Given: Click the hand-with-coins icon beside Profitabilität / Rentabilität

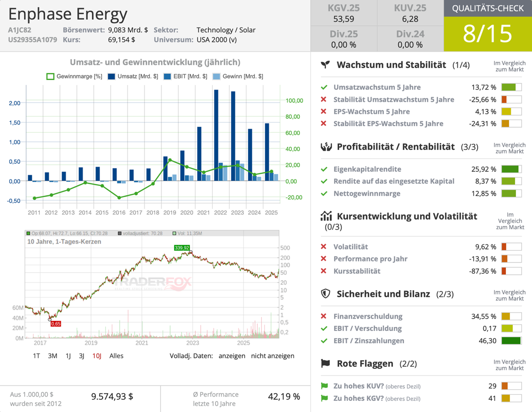Looking at the screenshot, I should tap(326, 147).
